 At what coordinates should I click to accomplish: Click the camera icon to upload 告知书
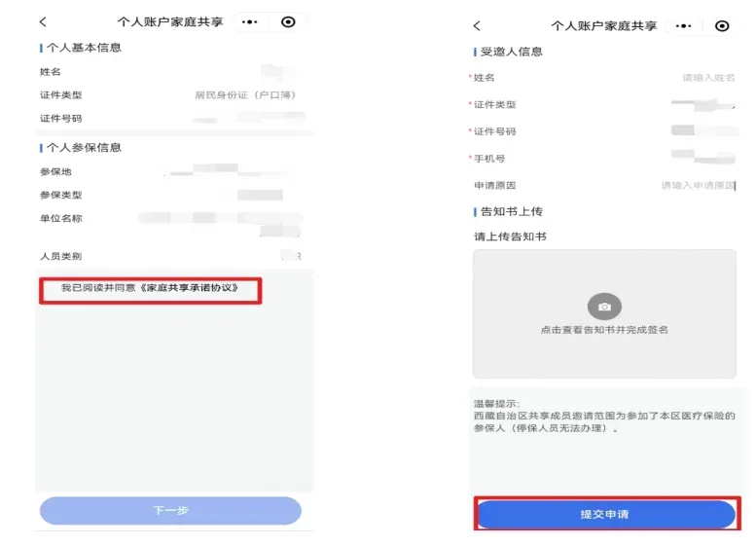point(604,307)
